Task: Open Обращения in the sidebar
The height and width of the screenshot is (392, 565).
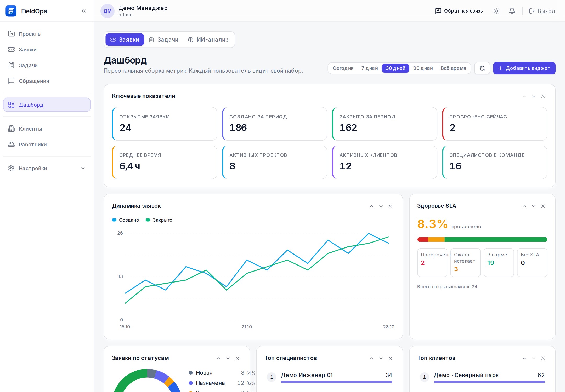Action: tap(47, 81)
